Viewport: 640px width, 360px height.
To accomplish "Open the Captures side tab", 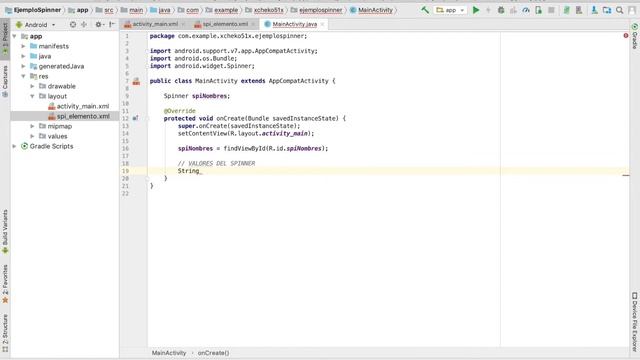I will pyautogui.click(x=5, y=81).
